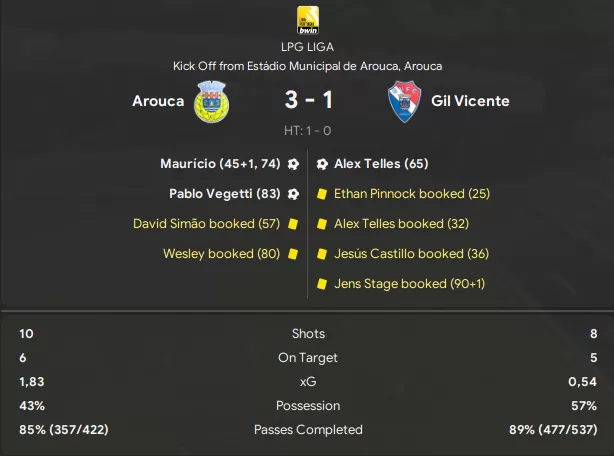
Task: Click goalscorer Maurício (45+1, 74)
Action: tap(220, 164)
